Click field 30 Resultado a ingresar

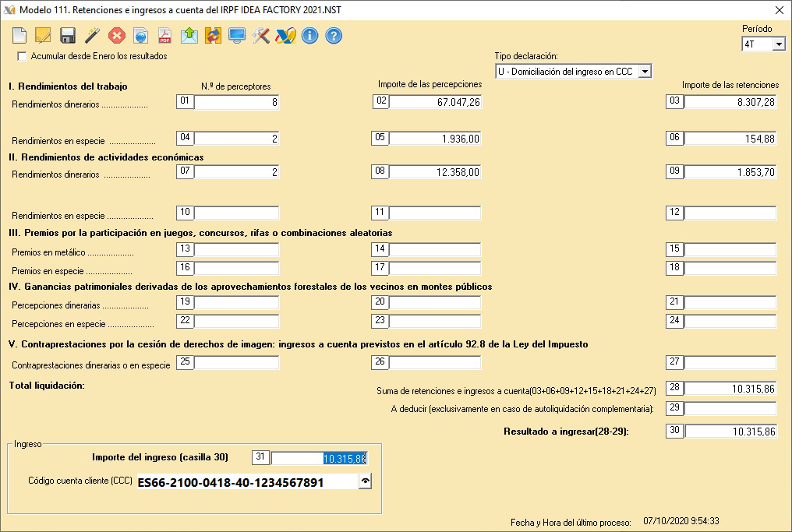coord(730,432)
